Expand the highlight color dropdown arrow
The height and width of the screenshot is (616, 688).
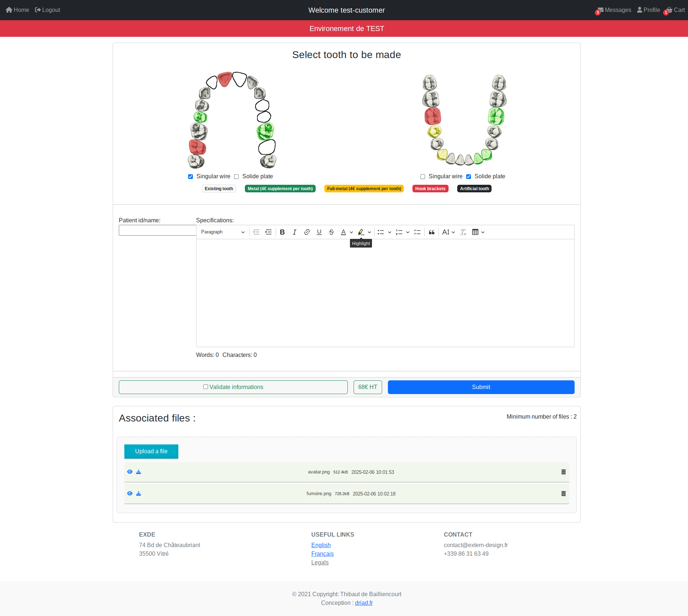(x=369, y=232)
